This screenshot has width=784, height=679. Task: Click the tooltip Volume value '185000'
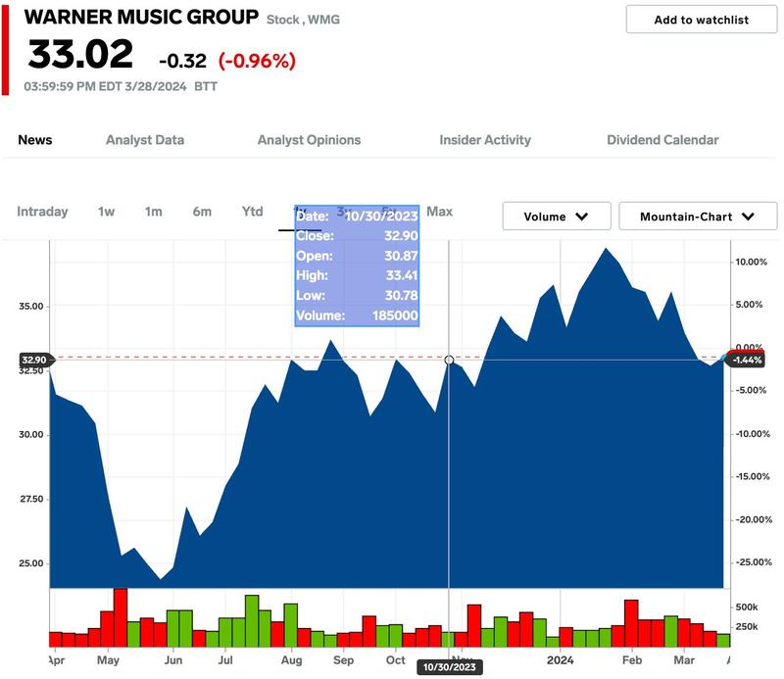coord(395,315)
